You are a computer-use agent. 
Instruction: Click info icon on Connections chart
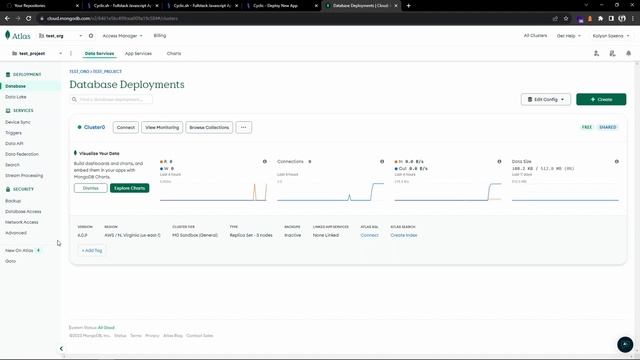tap(382, 162)
